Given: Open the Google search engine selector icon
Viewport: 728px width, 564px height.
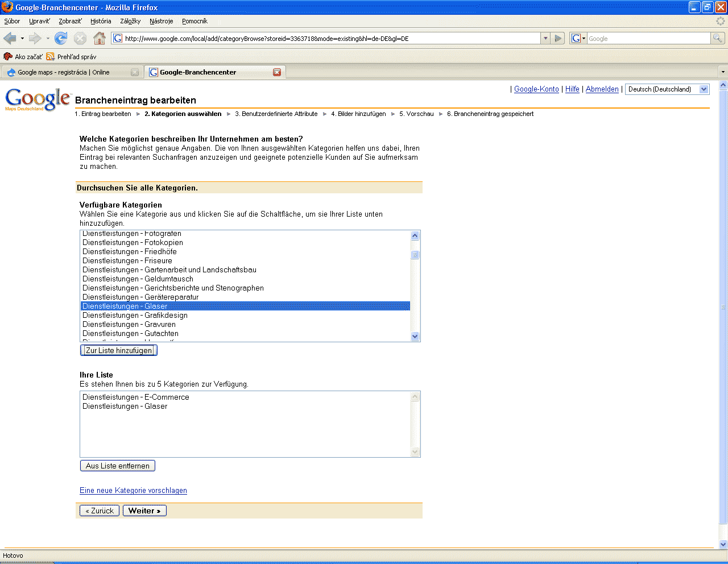Looking at the screenshot, I should point(578,38).
